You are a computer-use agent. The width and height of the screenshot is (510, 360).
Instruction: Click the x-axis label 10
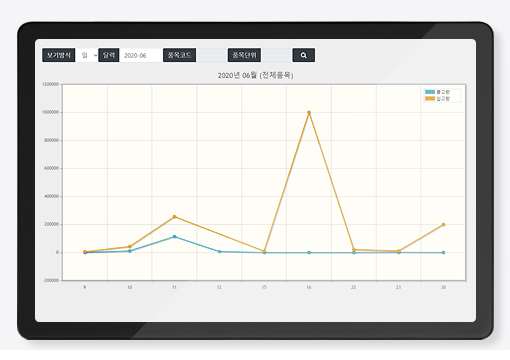tap(130, 287)
